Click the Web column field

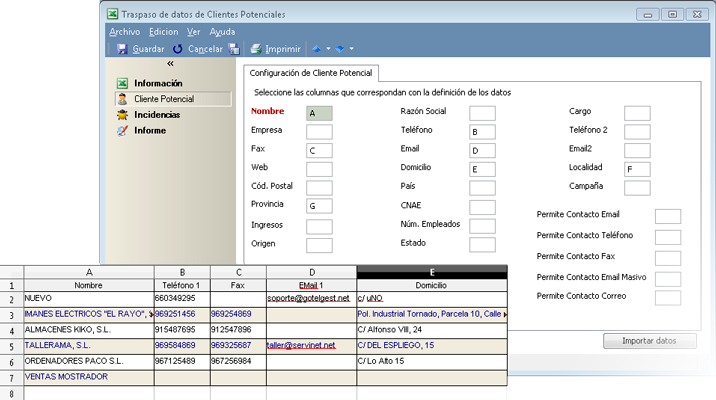point(319,169)
